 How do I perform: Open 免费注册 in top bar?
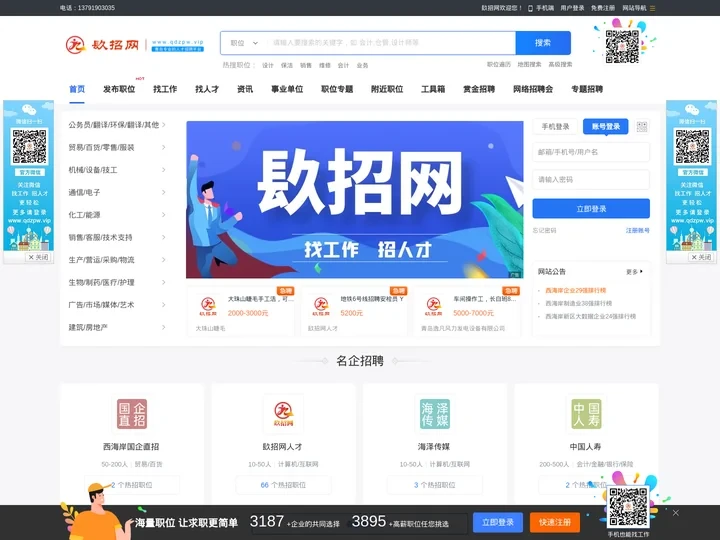coord(602,8)
